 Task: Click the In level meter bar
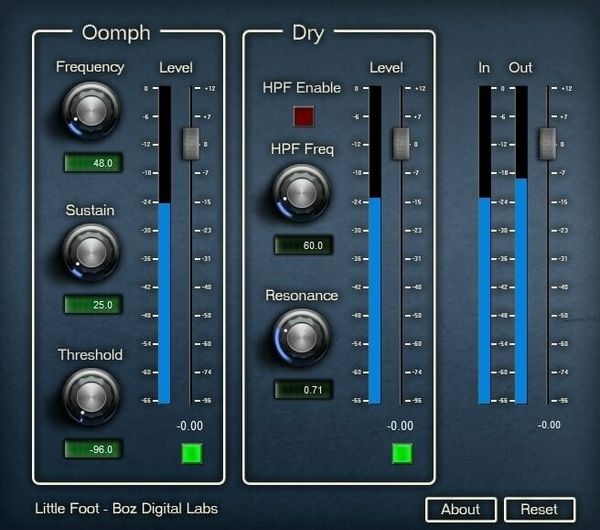tap(485, 300)
